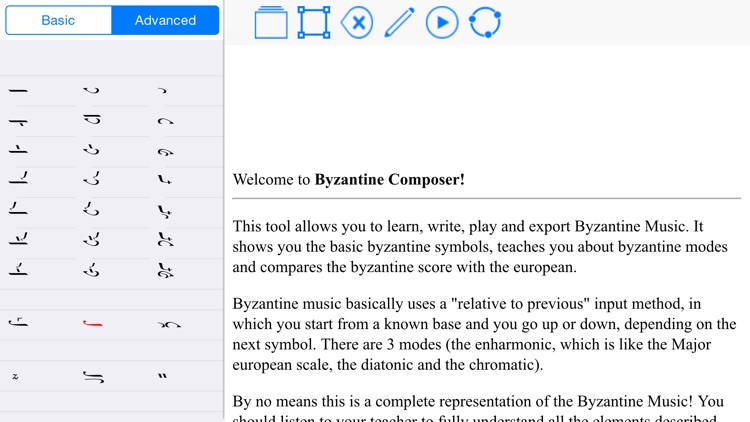
Task: Insert the double tick quote-like symbol
Action: click(163, 376)
